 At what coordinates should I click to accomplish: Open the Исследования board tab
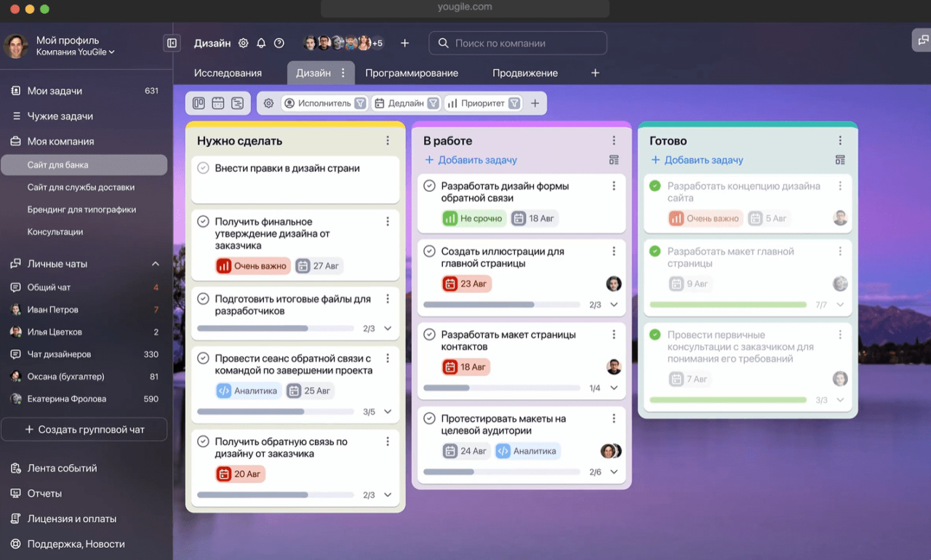coord(228,73)
